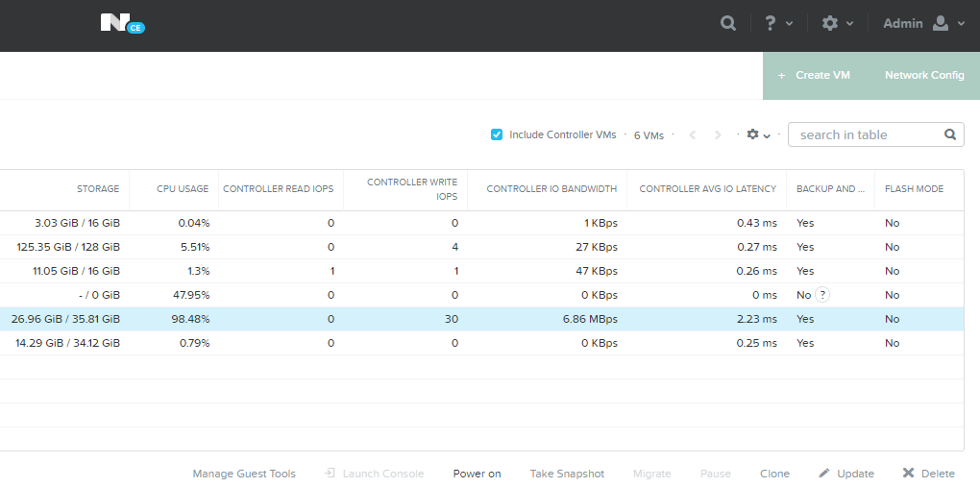Click the Update pencil action
This screenshot has width=980, height=487.
coord(846,474)
